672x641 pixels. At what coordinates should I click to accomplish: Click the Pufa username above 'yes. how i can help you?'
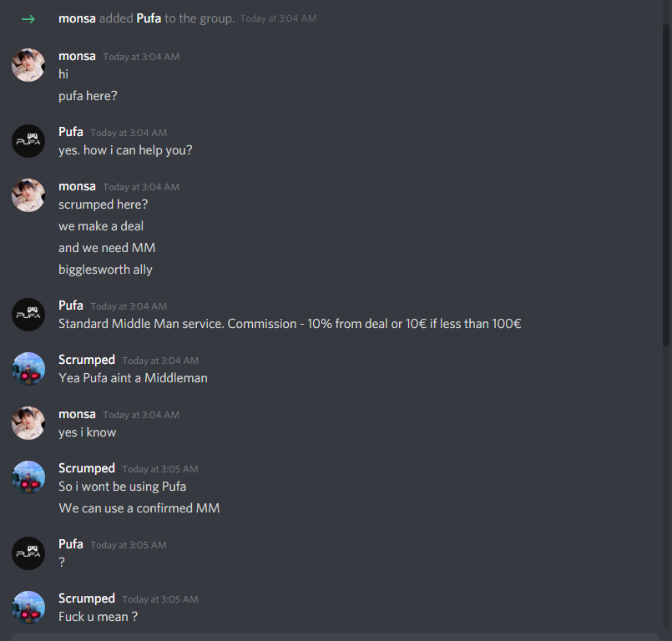click(71, 132)
